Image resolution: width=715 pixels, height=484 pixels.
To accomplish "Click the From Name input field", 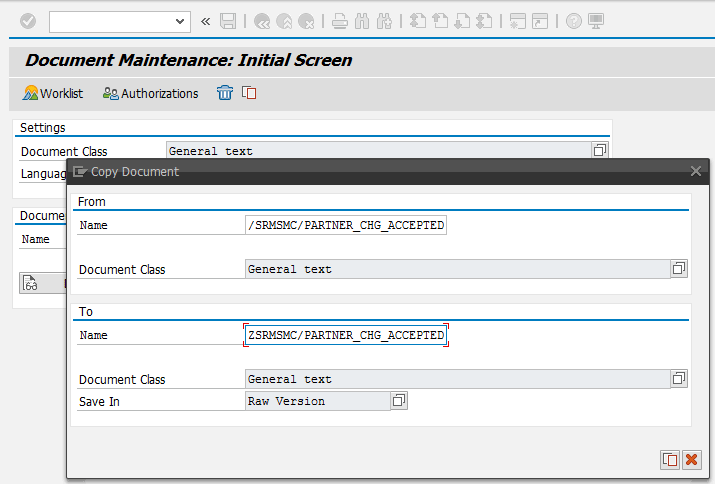I will point(345,225).
